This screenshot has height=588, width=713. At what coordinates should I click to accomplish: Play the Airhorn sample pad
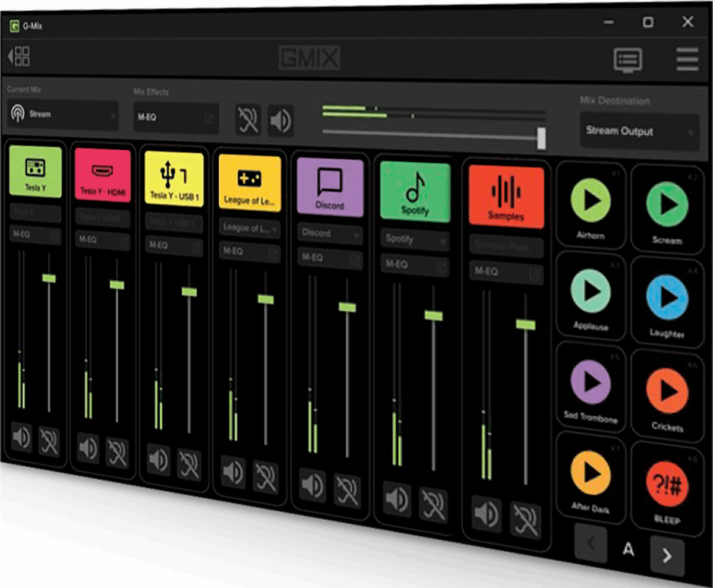coord(590,203)
